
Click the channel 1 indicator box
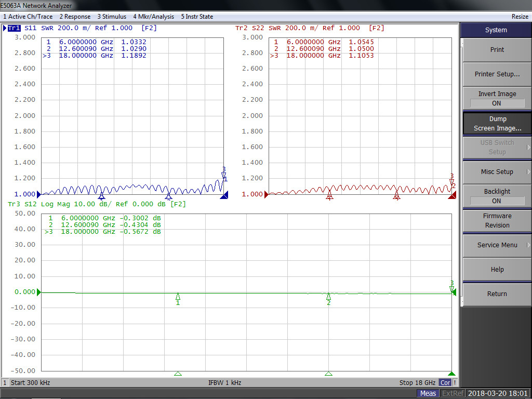[x=5, y=383]
